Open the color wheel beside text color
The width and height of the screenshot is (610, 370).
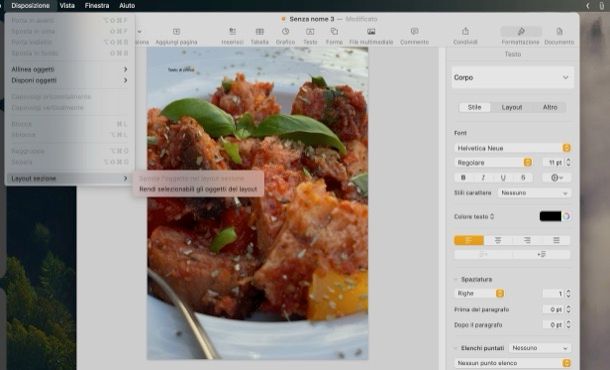tap(567, 216)
